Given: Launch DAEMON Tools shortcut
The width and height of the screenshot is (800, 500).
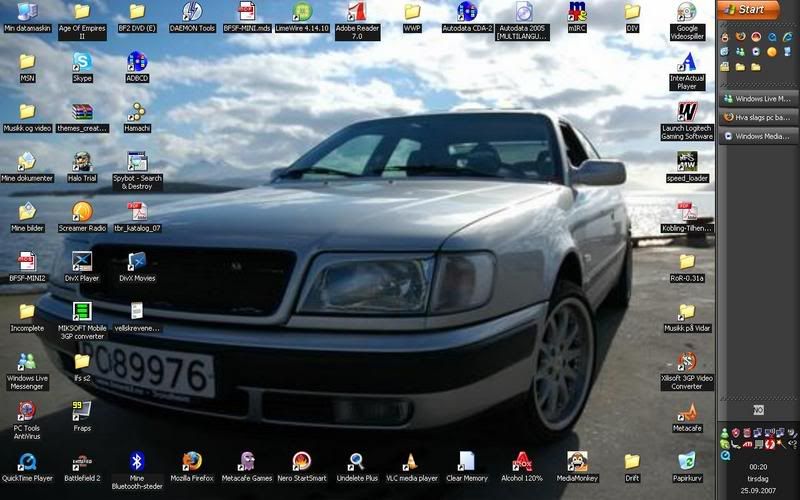Looking at the screenshot, I should [x=192, y=12].
